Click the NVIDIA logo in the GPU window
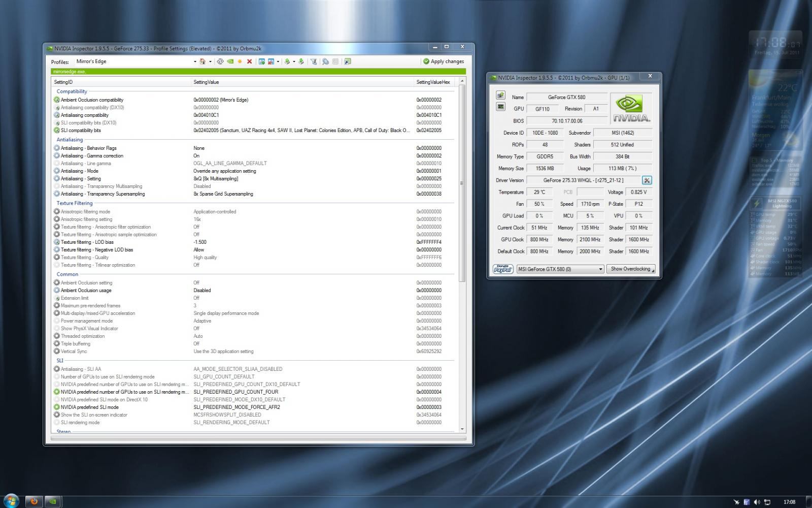This screenshot has width=812, height=508. (631, 109)
